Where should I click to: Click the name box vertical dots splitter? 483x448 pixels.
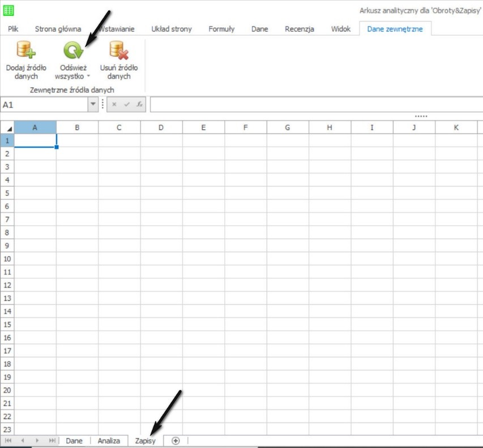tap(102, 104)
